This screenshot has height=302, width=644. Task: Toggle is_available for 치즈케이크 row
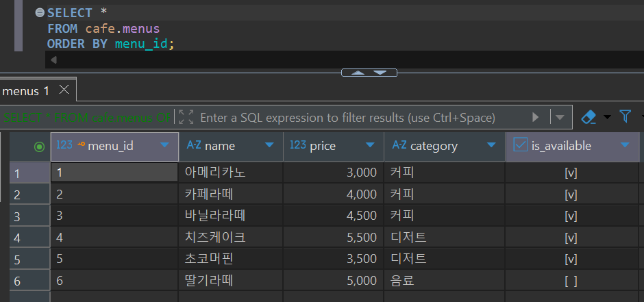[571, 237]
